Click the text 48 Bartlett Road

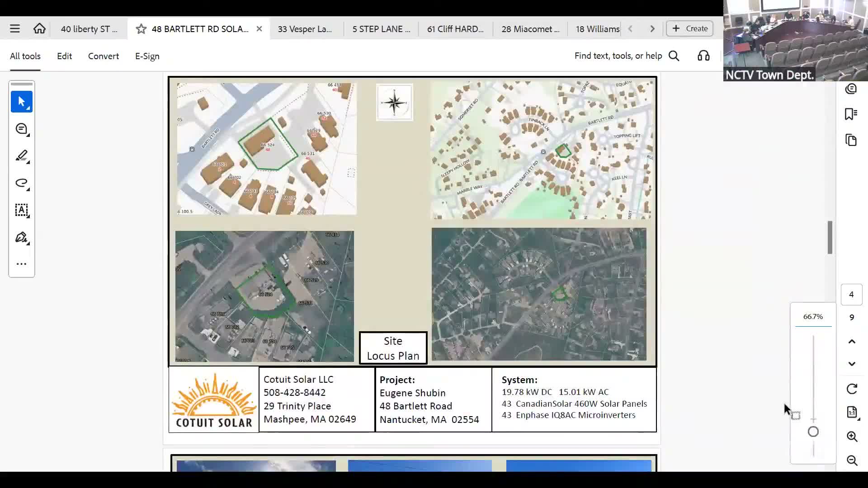point(416,406)
